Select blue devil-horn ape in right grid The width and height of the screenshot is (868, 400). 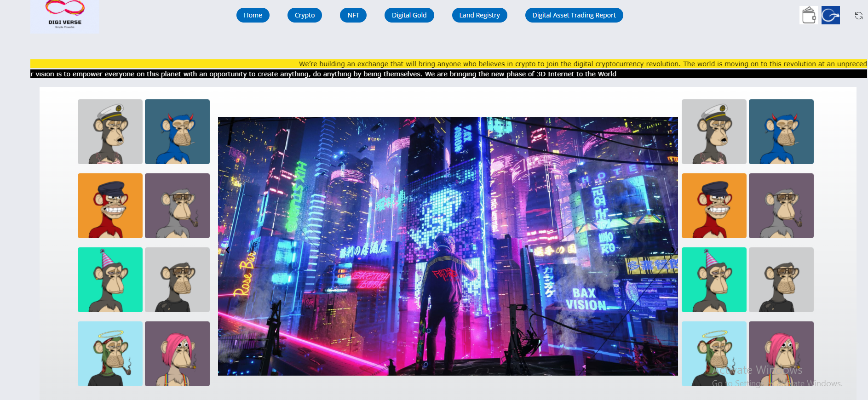tap(781, 131)
